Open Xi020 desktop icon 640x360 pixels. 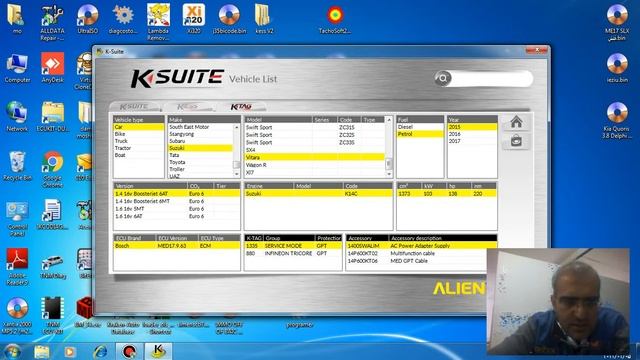click(193, 19)
